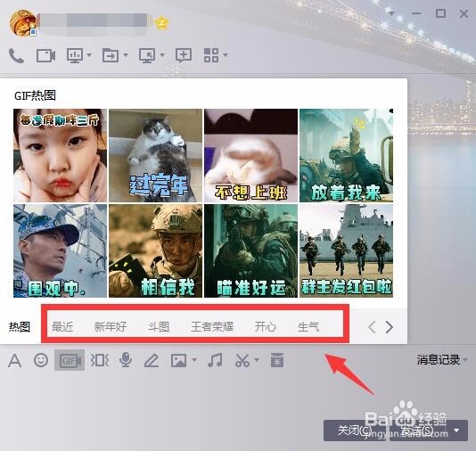The width and height of the screenshot is (476, 451).
Task: Expand the remote presentation dropdown arrow
Action: (x=89, y=55)
